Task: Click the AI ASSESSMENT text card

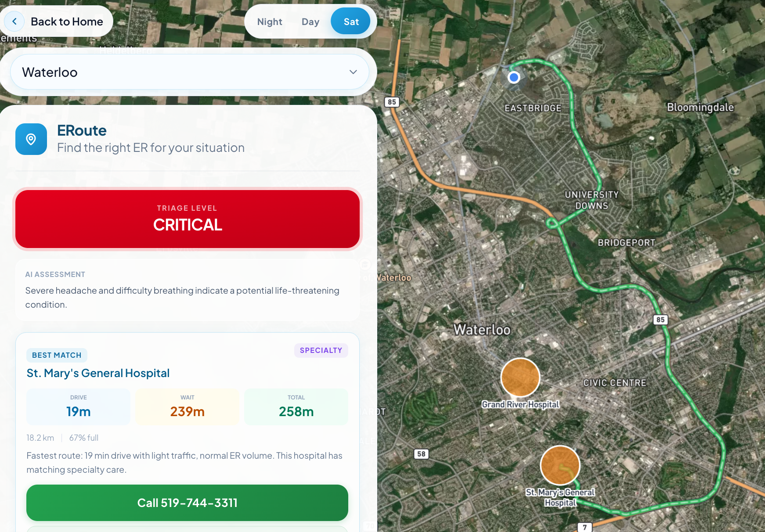Action: (x=188, y=290)
